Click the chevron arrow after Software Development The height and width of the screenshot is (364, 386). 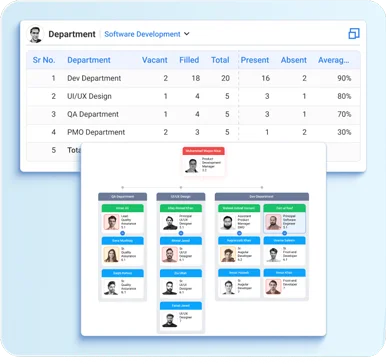187,34
